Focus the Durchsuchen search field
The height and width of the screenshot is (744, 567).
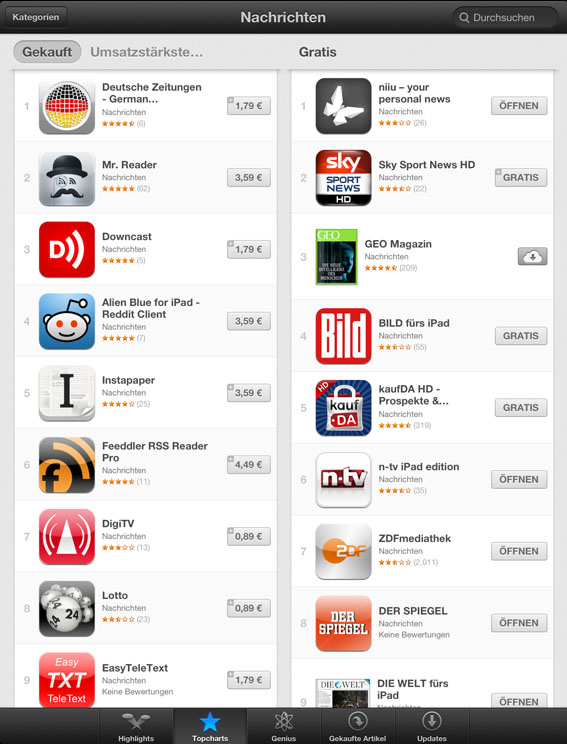tap(505, 18)
